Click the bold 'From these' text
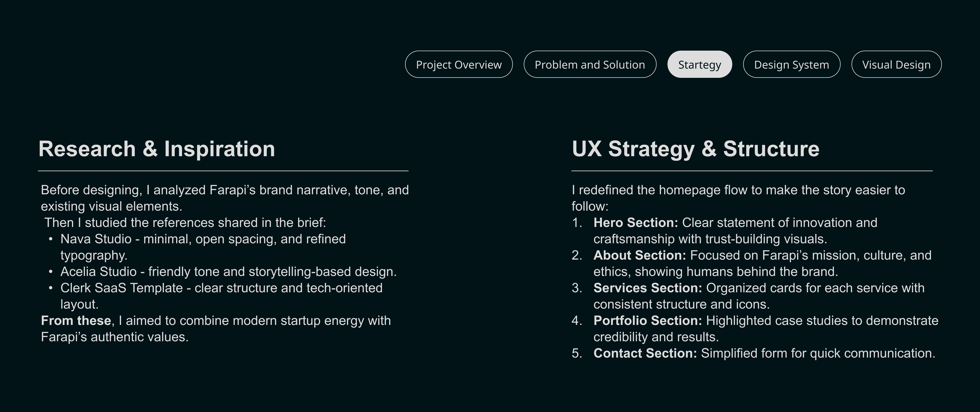980x412 pixels. [76, 321]
